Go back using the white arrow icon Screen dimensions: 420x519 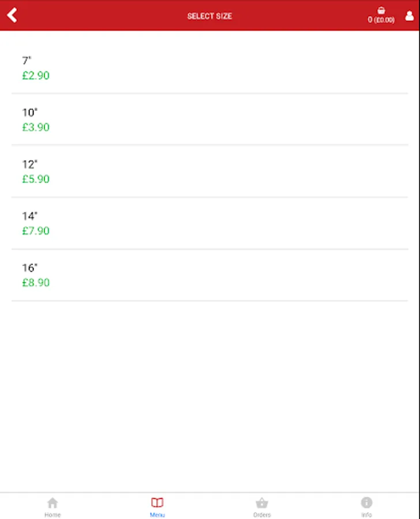(12, 15)
